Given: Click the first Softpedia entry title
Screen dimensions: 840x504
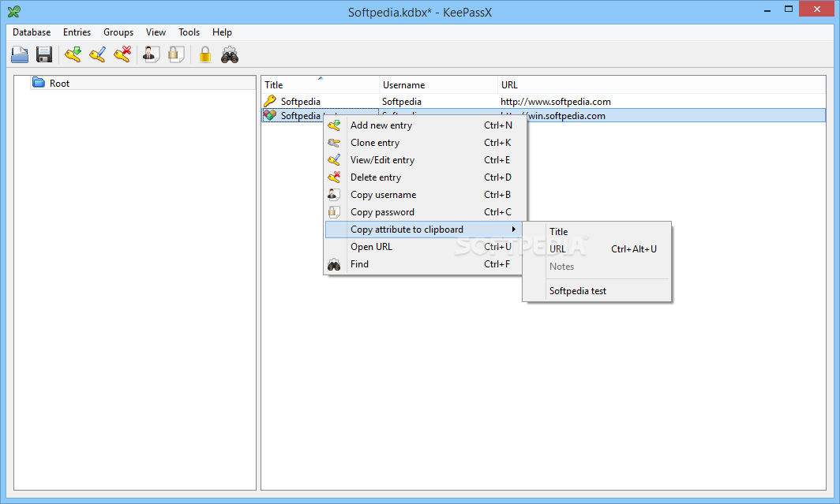Looking at the screenshot, I should pyautogui.click(x=301, y=101).
